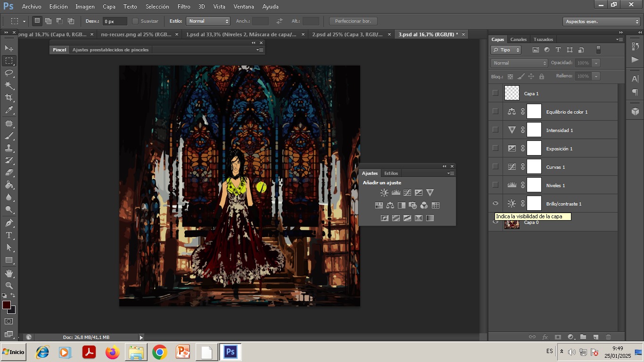Show the Curvas 1 layer
The width and height of the screenshot is (644, 362).
click(x=495, y=166)
